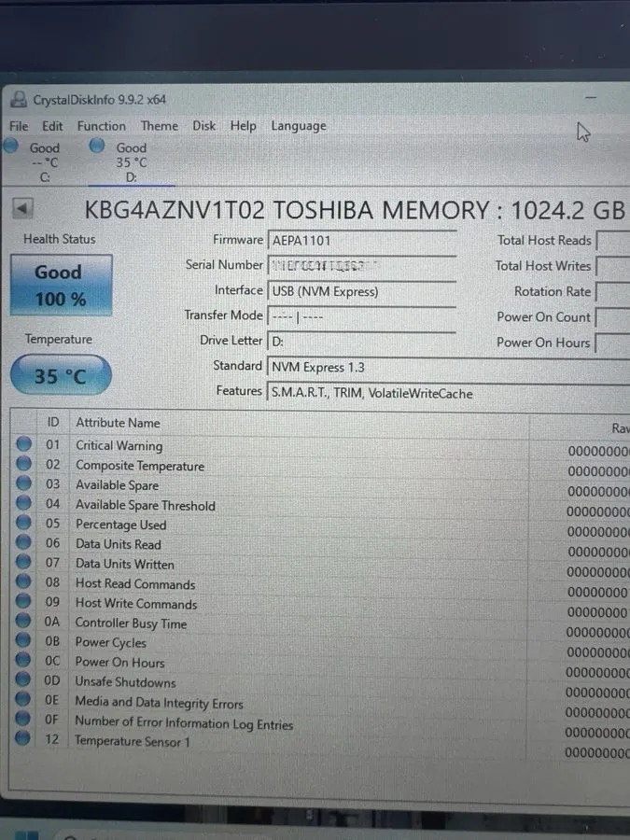630x840 pixels.
Task: Click the Total Host Writes value box
Action: pyautogui.click(x=613, y=266)
